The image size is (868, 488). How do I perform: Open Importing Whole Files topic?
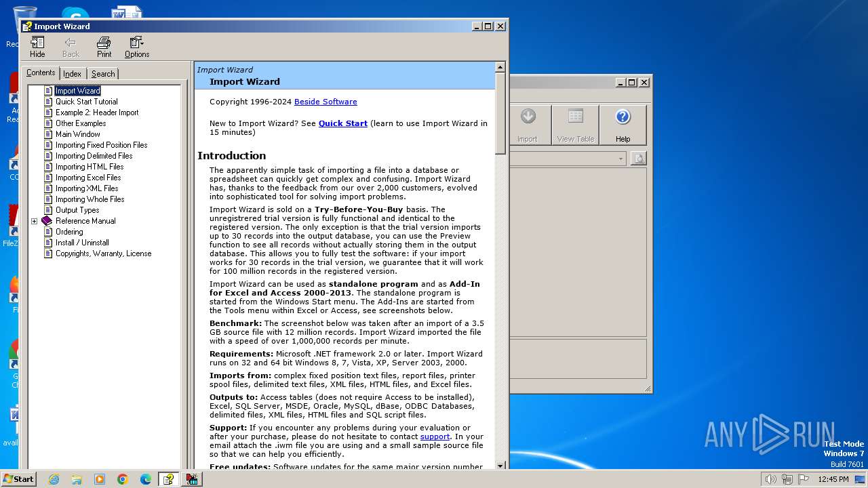pos(90,199)
